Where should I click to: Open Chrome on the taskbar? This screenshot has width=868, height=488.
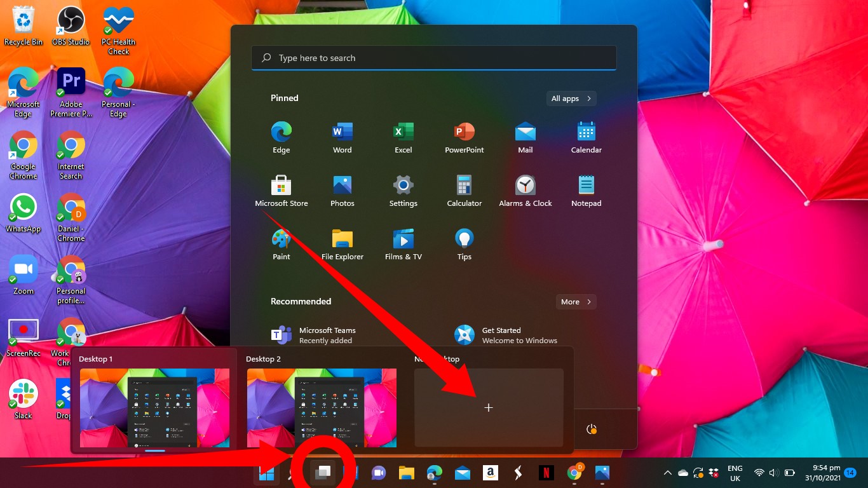pyautogui.click(x=574, y=473)
